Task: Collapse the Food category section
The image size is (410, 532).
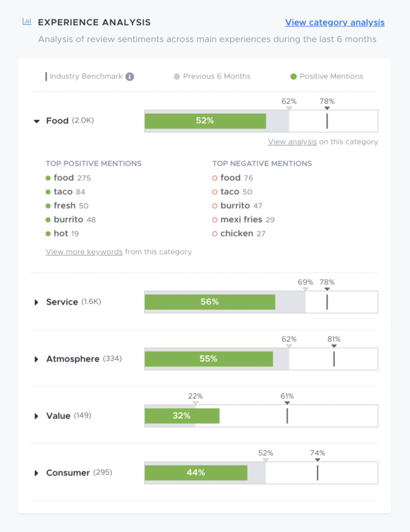Action: (x=36, y=121)
